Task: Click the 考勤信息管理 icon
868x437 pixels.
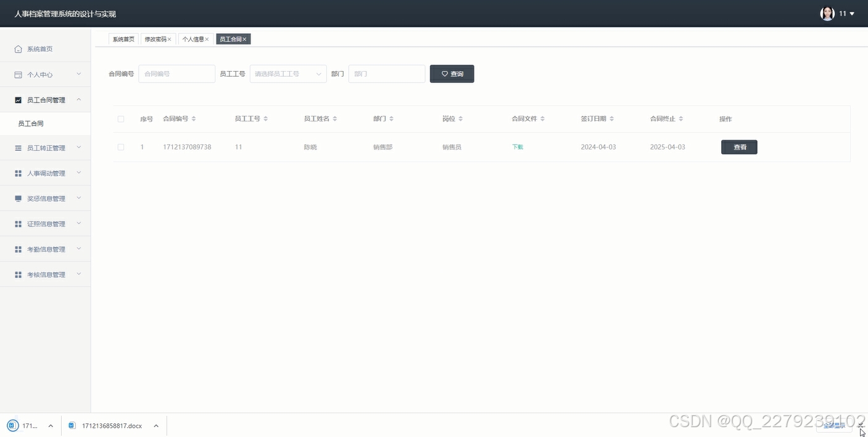Action: [18, 249]
